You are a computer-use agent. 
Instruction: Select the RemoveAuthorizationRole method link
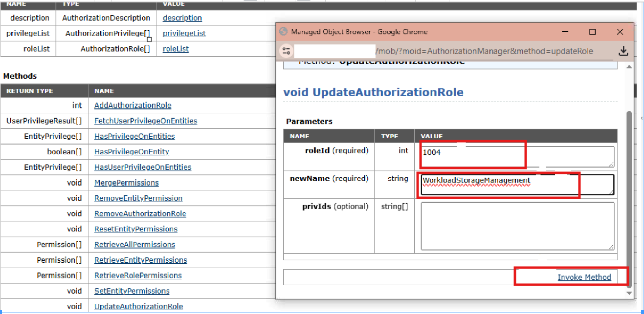[x=140, y=213]
